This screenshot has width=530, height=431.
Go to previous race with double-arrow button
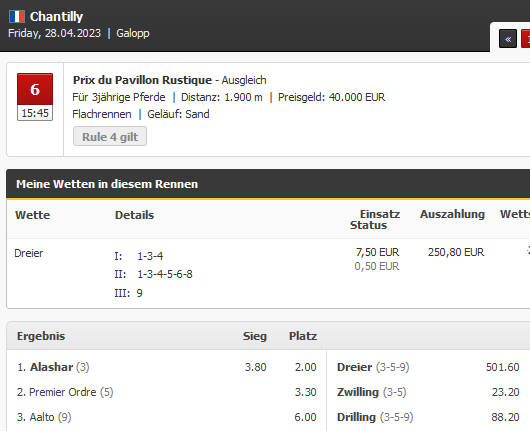pyautogui.click(x=508, y=39)
